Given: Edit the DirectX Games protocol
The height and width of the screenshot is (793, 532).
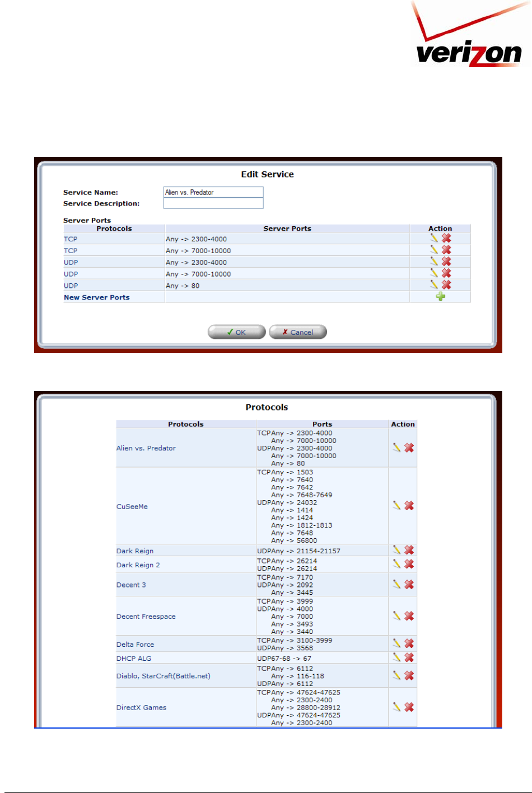Looking at the screenshot, I should 397,707.
